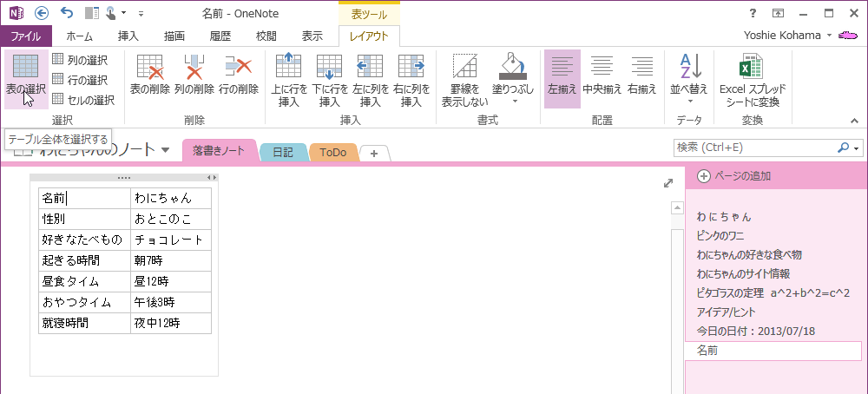This screenshot has height=394, width=868.
Task: Open the touch/mouse mode dropdown arrow
Action: [x=123, y=13]
